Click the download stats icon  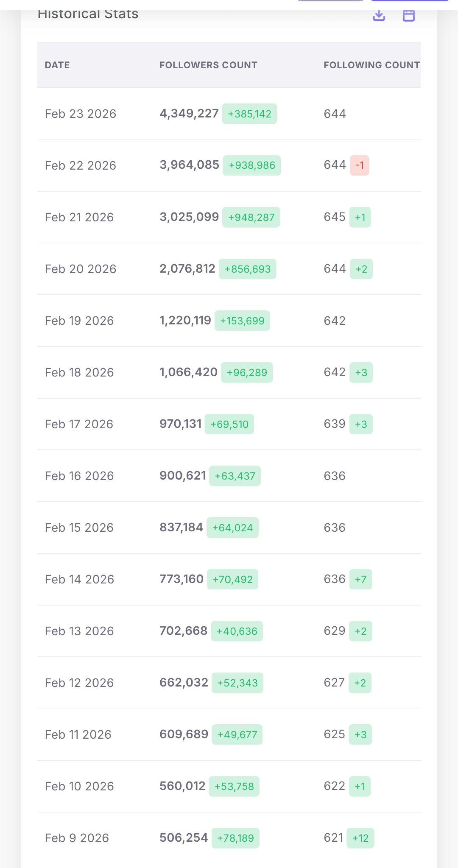pos(379,16)
